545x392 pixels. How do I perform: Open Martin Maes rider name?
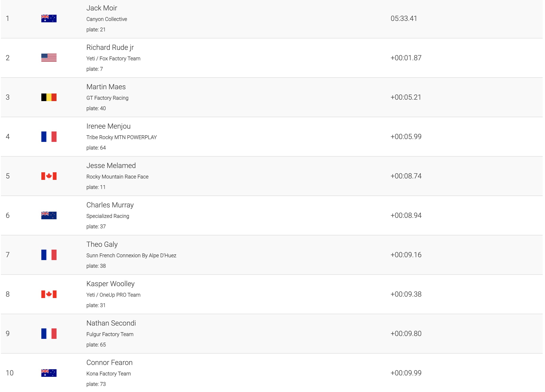click(x=106, y=87)
